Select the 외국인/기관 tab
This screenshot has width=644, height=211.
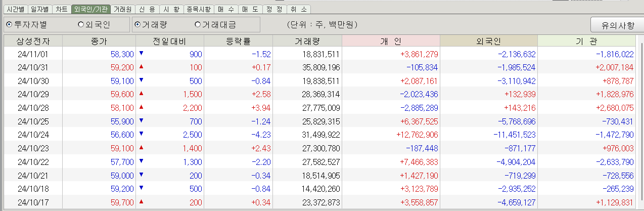pos(91,9)
